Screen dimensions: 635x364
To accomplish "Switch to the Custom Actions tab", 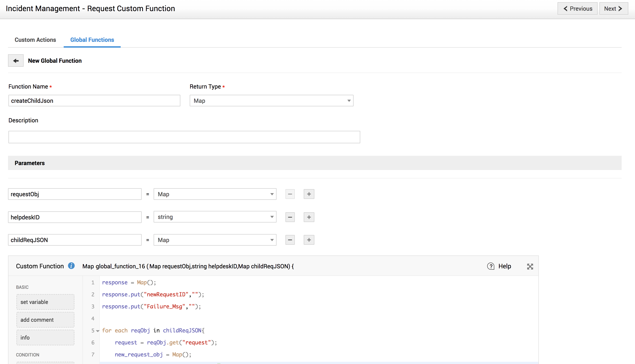I will pos(35,40).
